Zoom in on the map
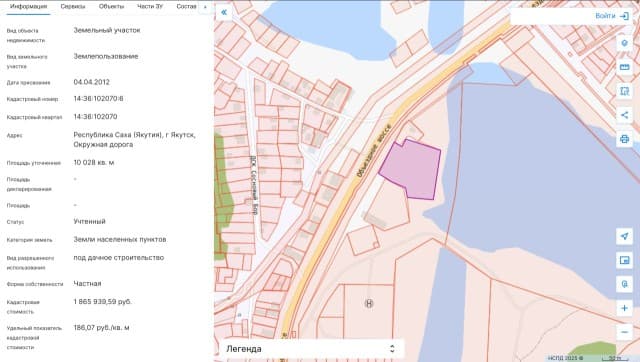The height and width of the screenshot is (362, 640). tap(624, 308)
